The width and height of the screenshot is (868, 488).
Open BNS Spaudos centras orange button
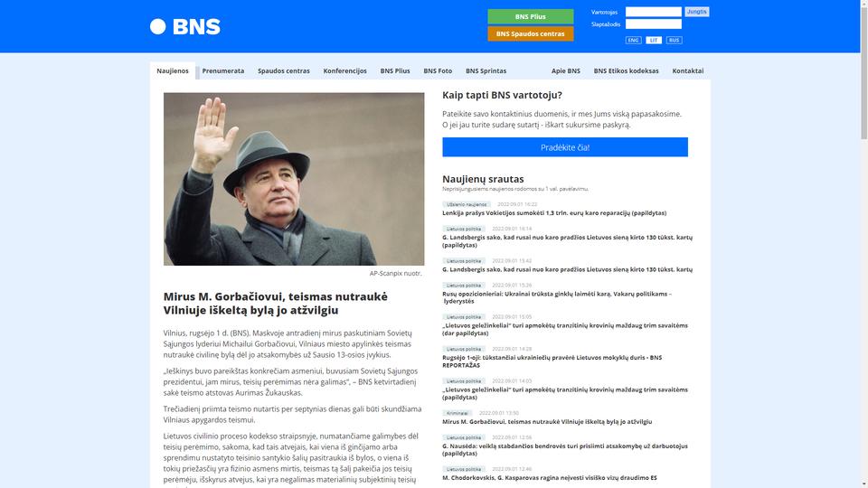[x=531, y=33]
